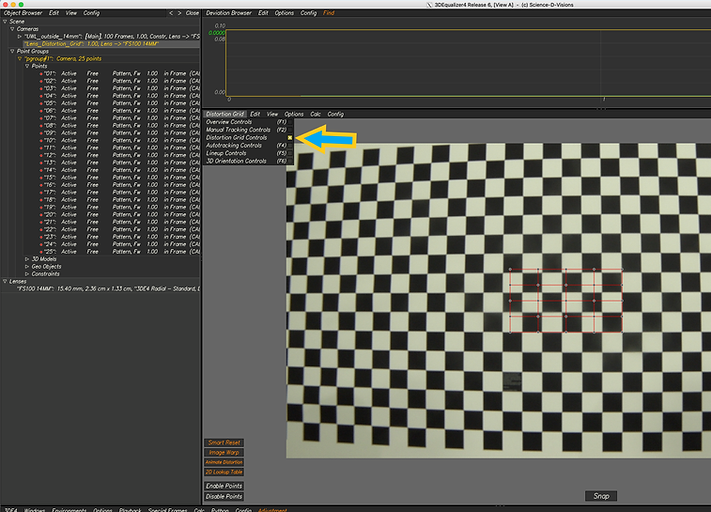Click the Disable Points button
Image resolution: width=711 pixels, height=512 pixels.
click(x=224, y=497)
